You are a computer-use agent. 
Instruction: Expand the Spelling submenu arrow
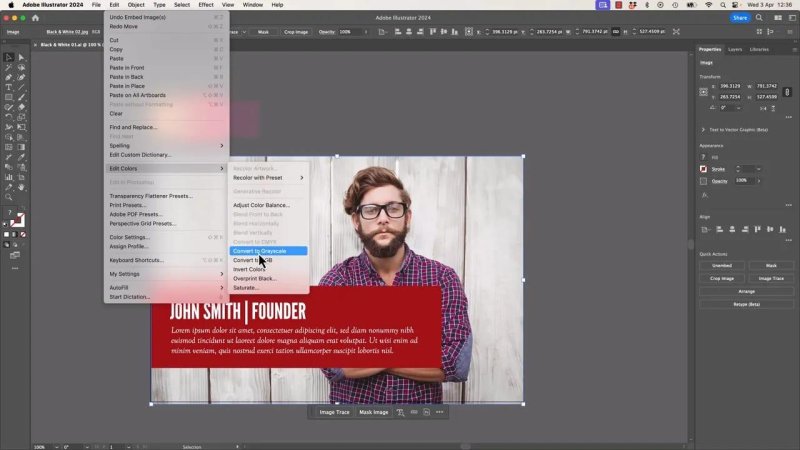point(221,146)
